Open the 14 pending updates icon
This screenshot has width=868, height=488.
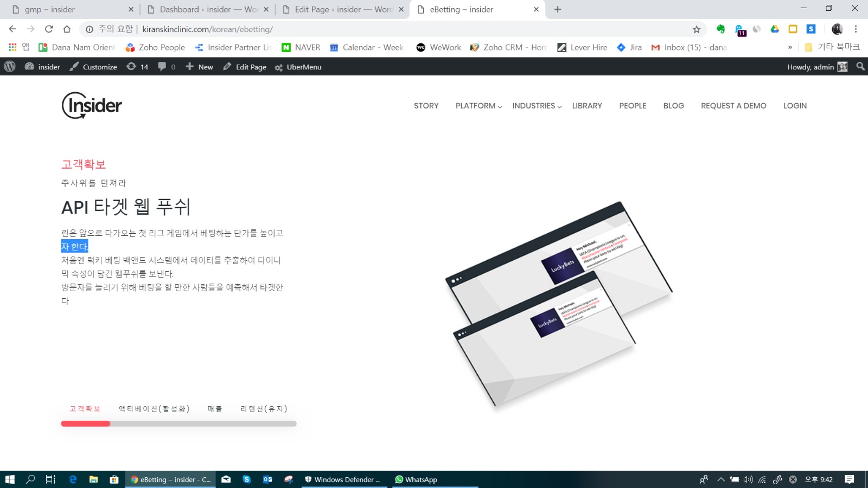click(x=137, y=67)
